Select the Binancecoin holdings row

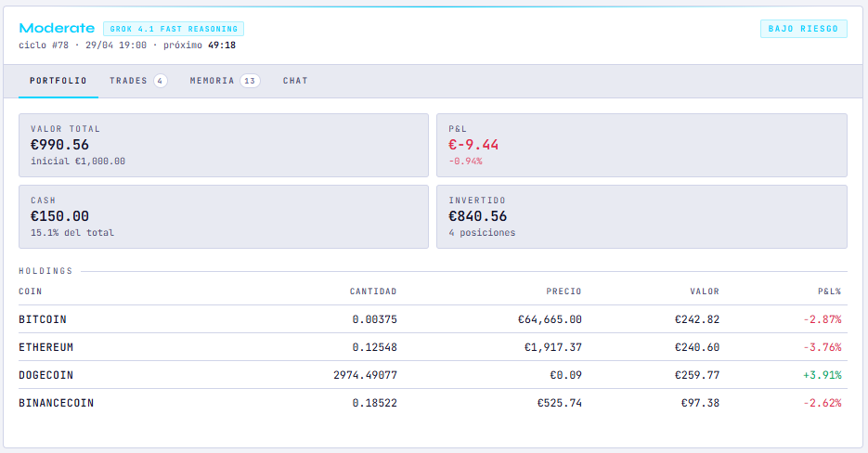pyautogui.click(x=433, y=403)
